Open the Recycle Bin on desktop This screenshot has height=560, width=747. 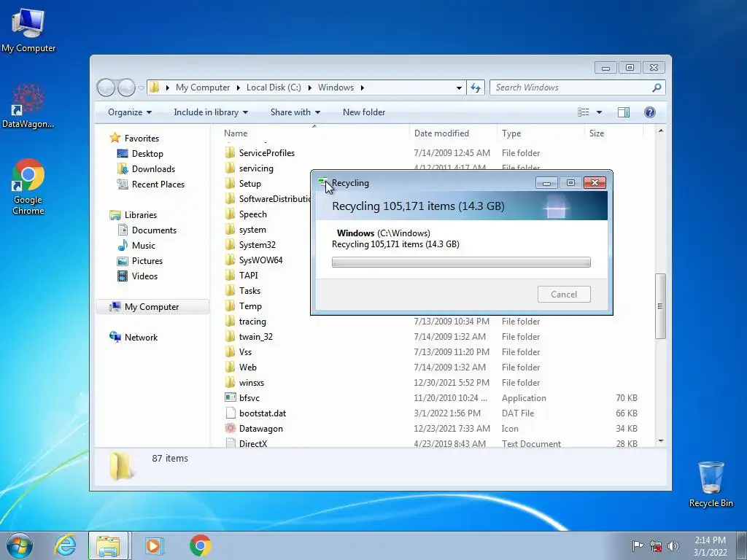711,484
